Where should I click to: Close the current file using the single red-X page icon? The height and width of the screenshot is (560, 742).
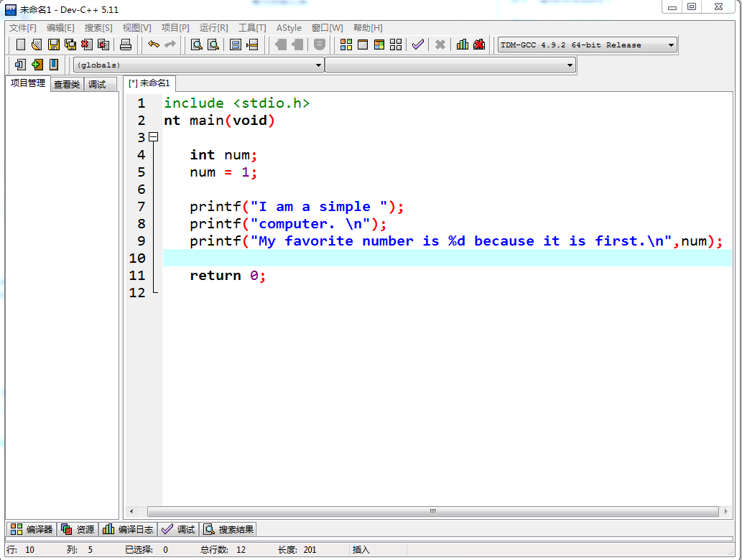(x=87, y=45)
